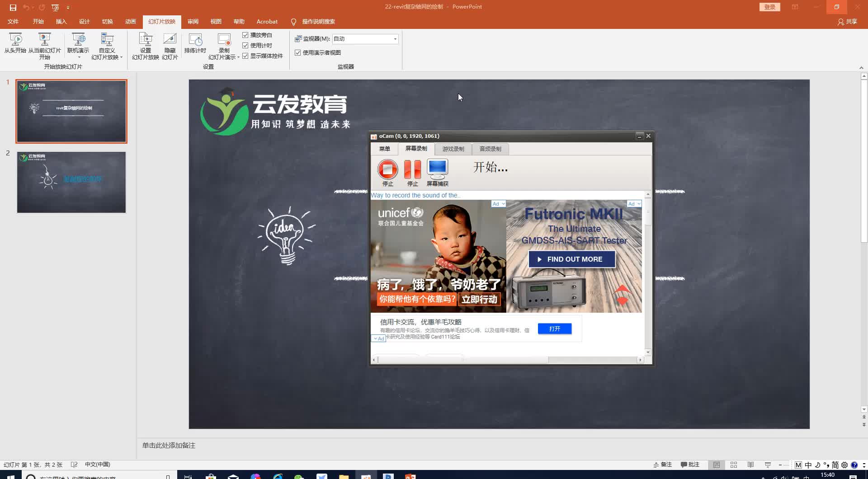Screen dimensions: 868x479
Task: Click FIND OUT MORE in the ad
Action: [x=571, y=259]
